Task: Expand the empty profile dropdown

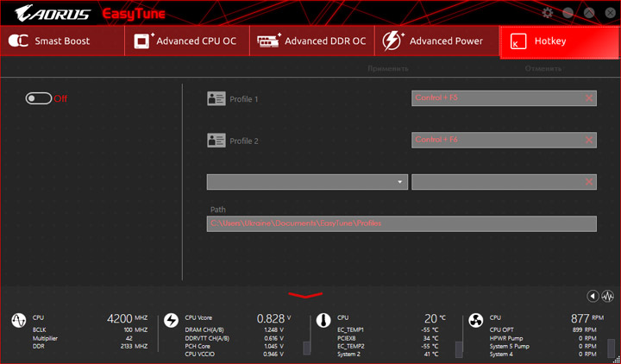Action: click(x=307, y=182)
